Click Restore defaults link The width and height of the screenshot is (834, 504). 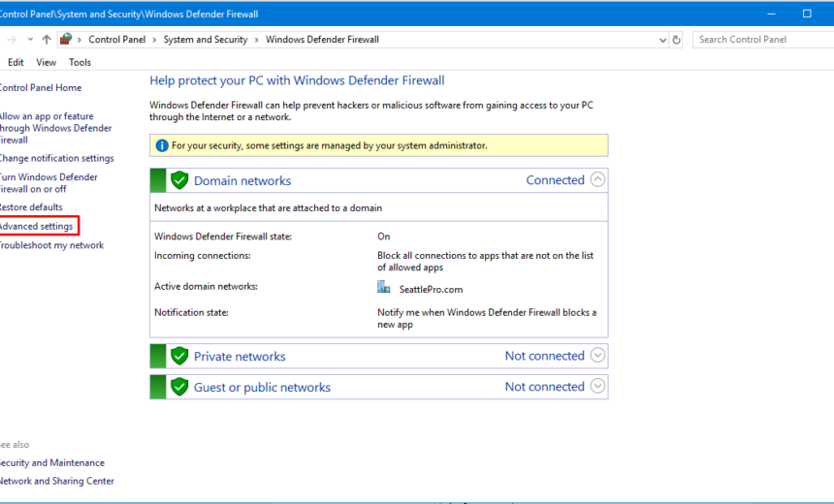pos(31,207)
